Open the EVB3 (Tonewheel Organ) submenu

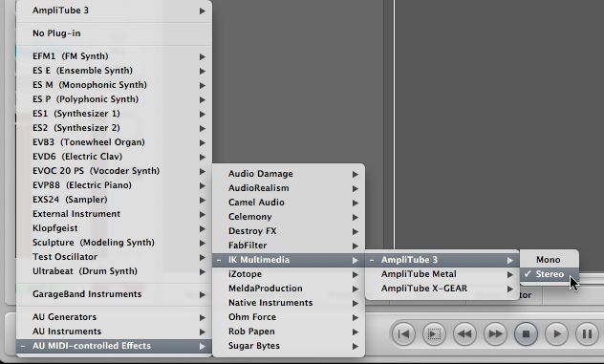coord(114,142)
